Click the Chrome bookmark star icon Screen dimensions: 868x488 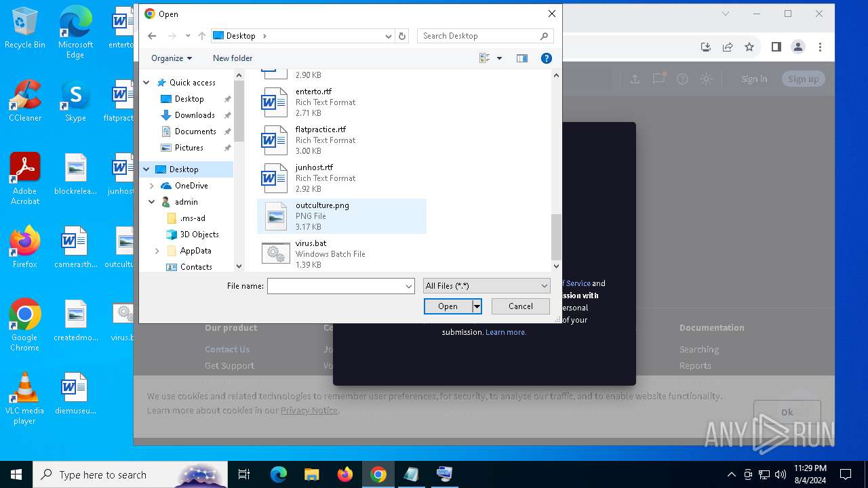click(749, 47)
